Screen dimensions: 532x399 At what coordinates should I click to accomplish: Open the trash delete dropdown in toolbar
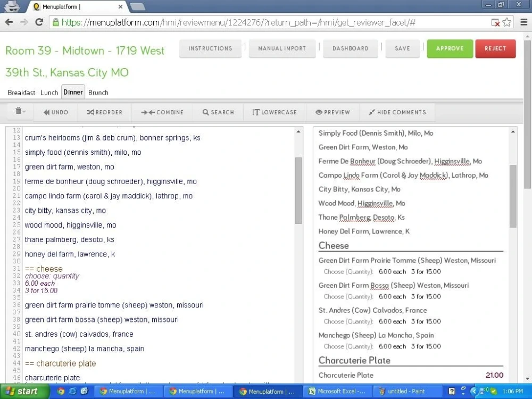coord(20,111)
